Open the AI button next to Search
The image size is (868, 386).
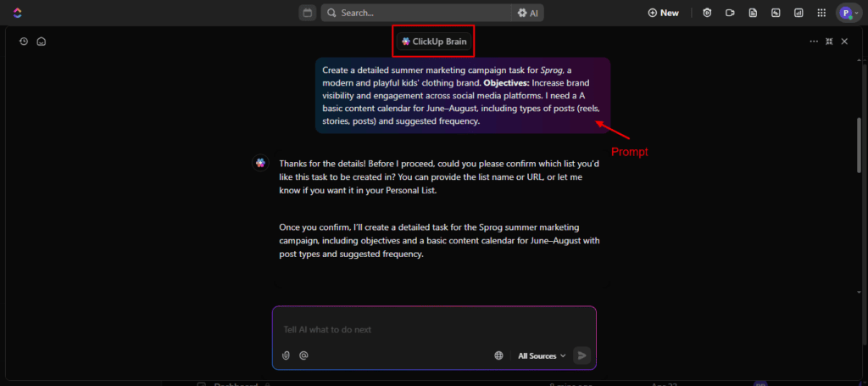pyautogui.click(x=527, y=13)
